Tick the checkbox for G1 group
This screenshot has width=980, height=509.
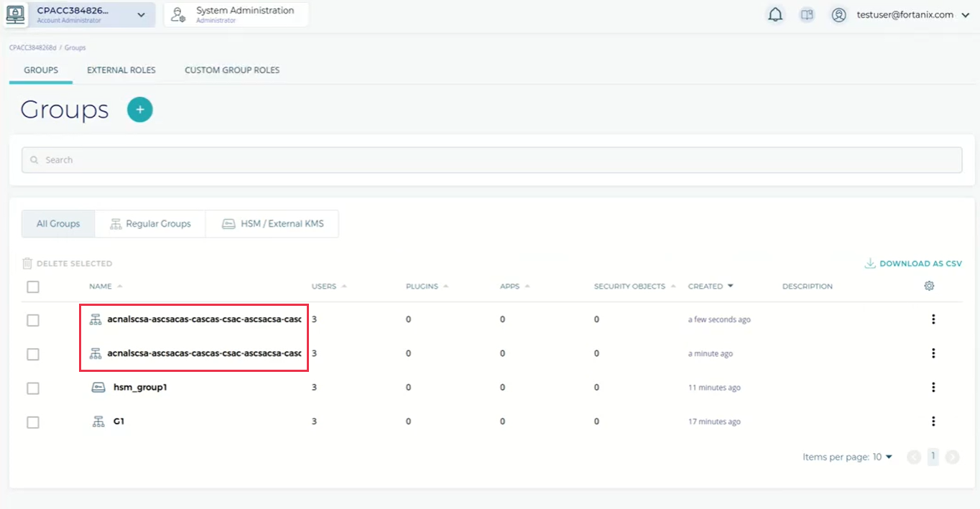coord(33,422)
